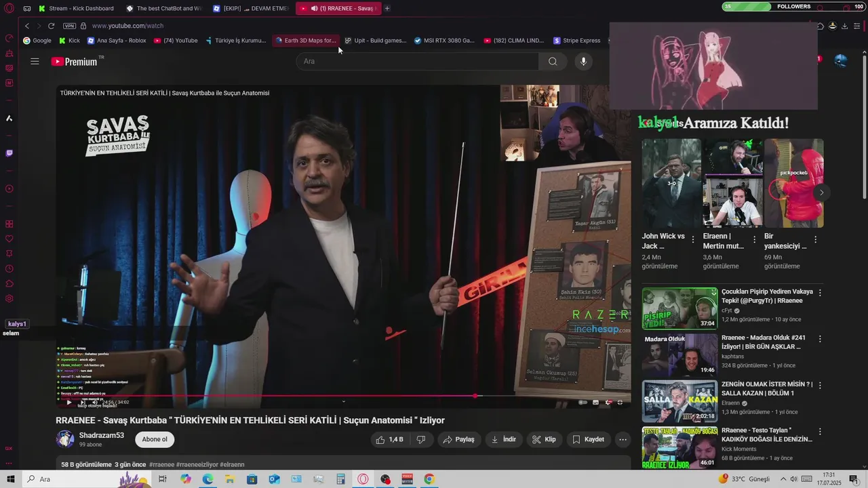This screenshot has width=868, height=488.
Task: Toggle subtitles in the video player
Action: [595, 402]
